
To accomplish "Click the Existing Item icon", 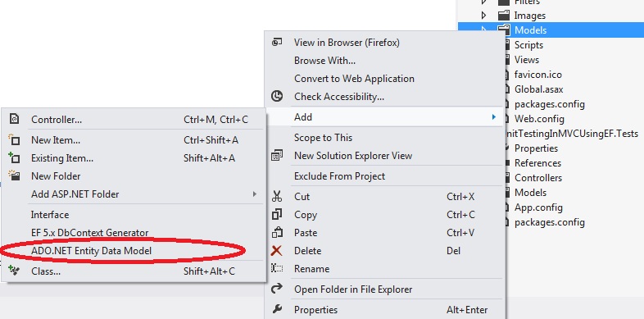I will (14, 157).
